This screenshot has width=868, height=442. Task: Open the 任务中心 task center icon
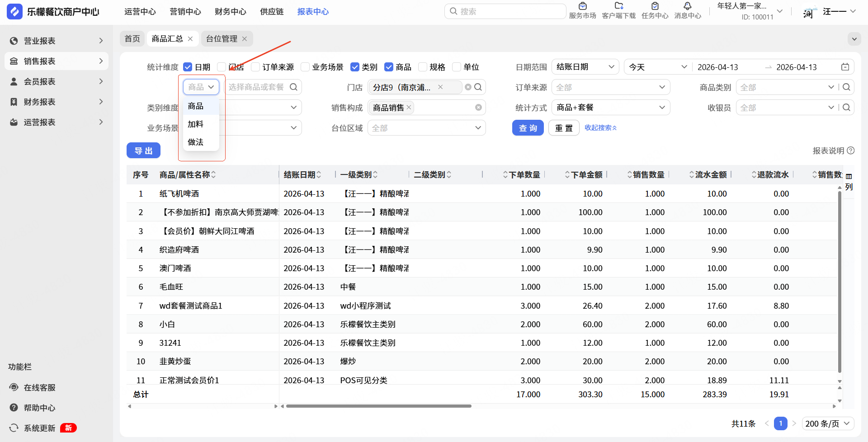pos(655,6)
